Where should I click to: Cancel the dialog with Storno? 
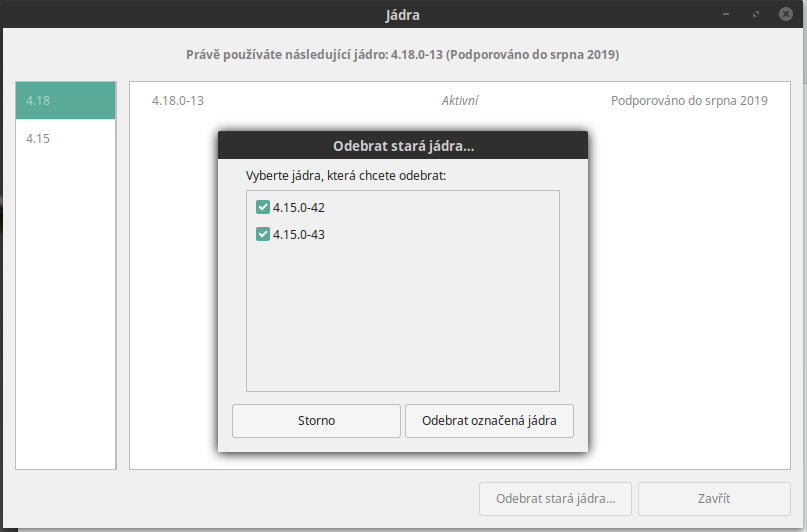click(x=316, y=421)
